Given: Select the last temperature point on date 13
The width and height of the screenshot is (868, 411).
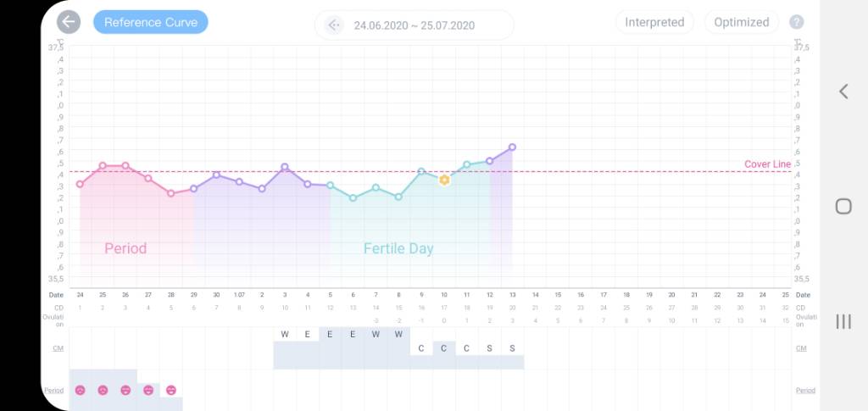Looking at the screenshot, I should (512, 147).
